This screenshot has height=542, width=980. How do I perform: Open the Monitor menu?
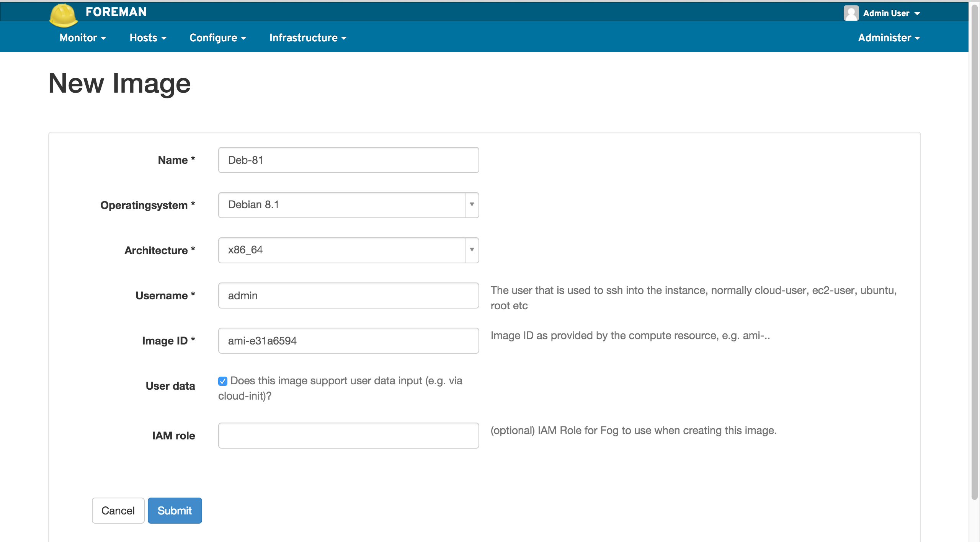click(x=83, y=38)
